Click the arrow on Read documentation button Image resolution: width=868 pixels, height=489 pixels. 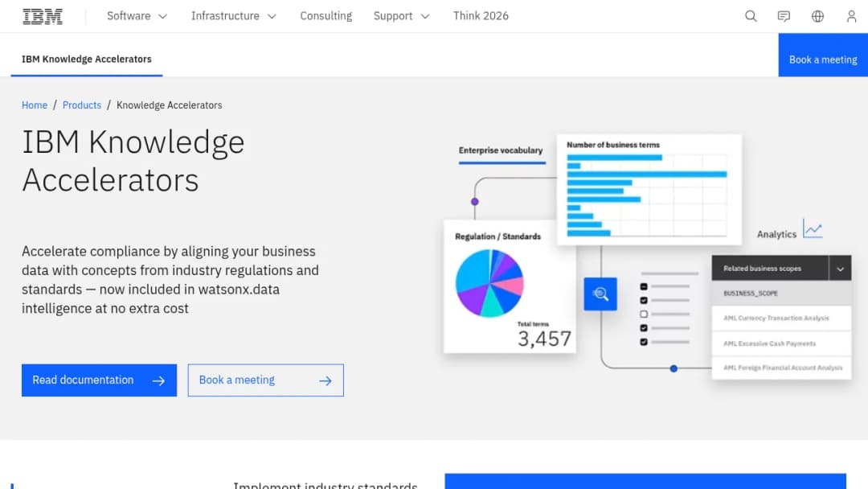(159, 381)
